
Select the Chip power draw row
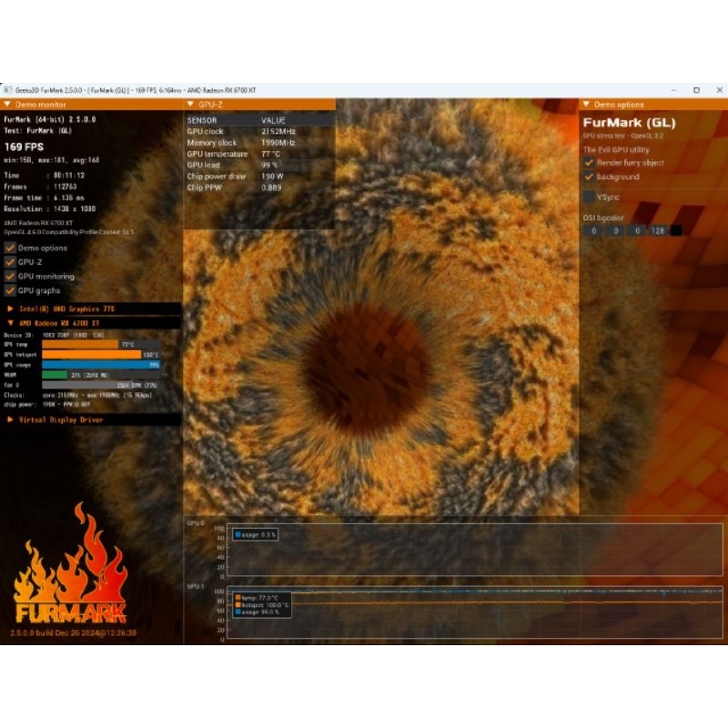[x=259, y=177]
